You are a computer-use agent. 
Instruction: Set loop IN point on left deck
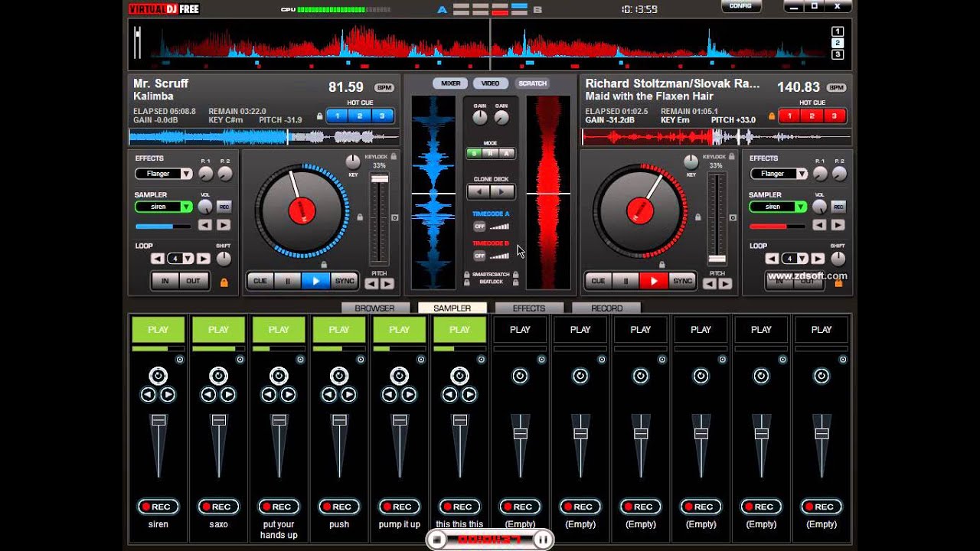click(x=165, y=281)
